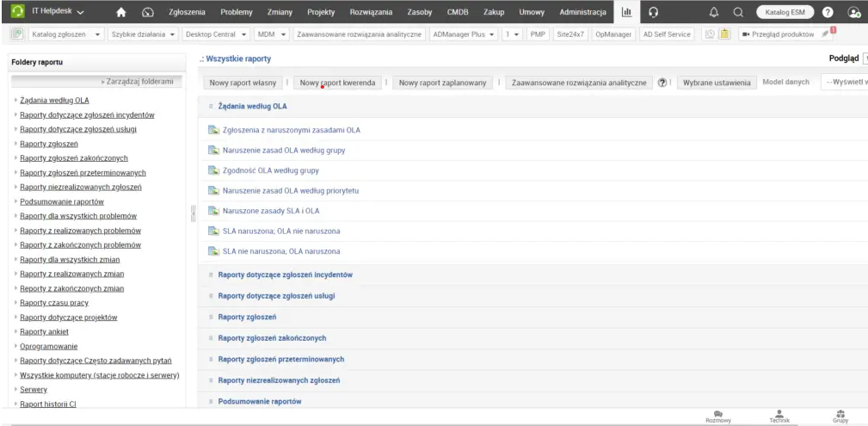
Task: Expand Raporty ankiet folder in tree
Action: click(x=44, y=332)
